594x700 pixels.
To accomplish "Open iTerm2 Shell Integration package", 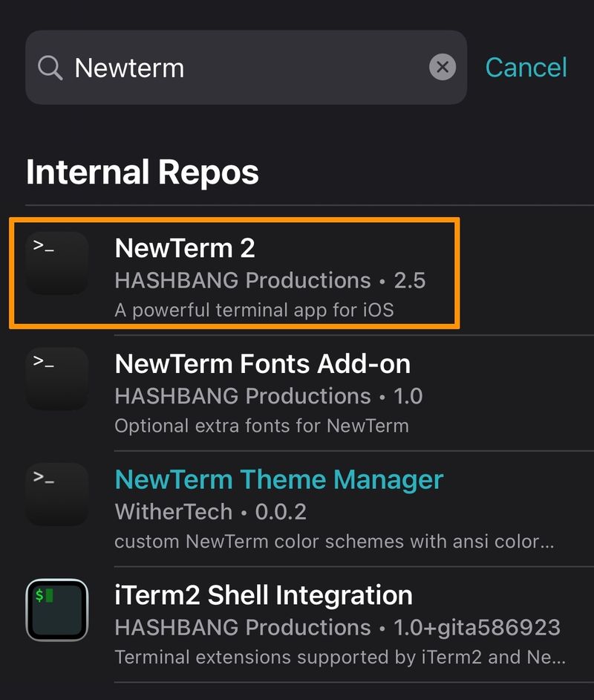I will 263,595.
